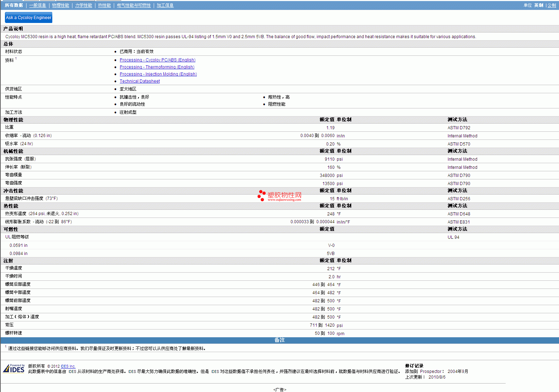Jump to the 加工信息 tab
Image resolution: width=559 pixels, height=392 pixels.
click(x=165, y=5)
